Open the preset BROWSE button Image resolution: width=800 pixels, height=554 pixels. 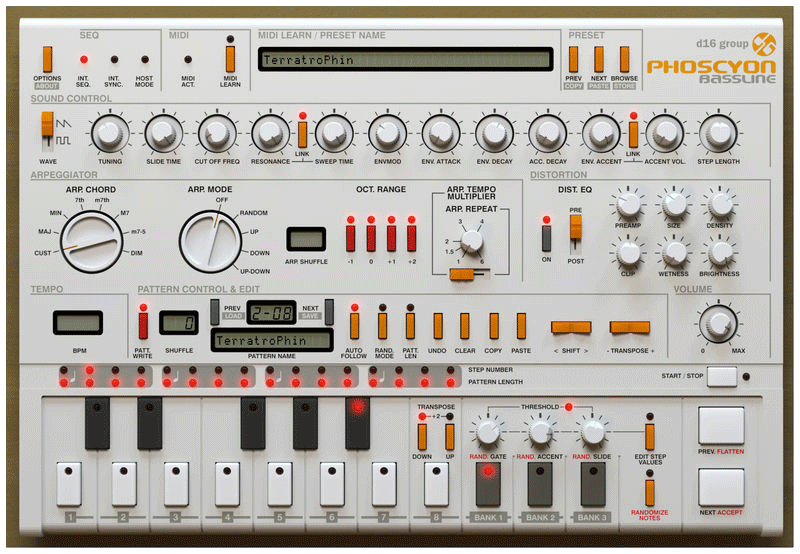(x=624, y=59)
